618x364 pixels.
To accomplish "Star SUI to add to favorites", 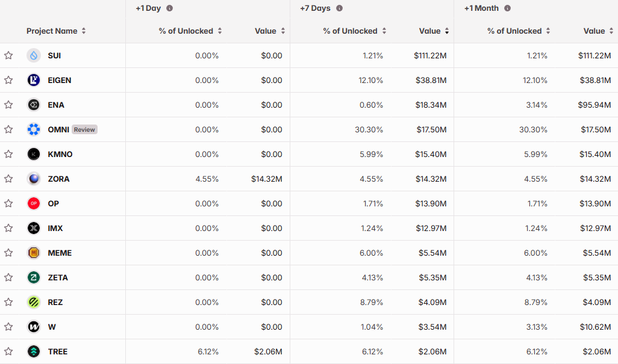I will (8, 55).
